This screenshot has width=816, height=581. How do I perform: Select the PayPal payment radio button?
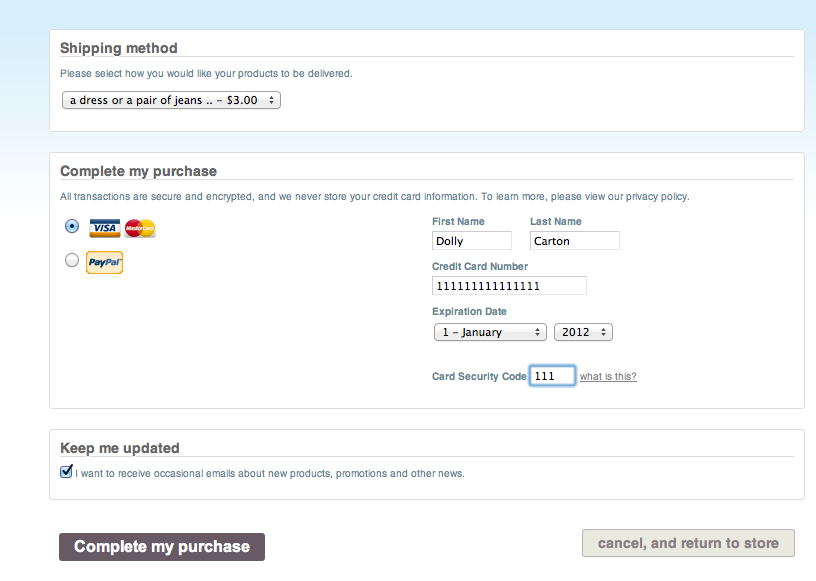[x=72, y=260]
